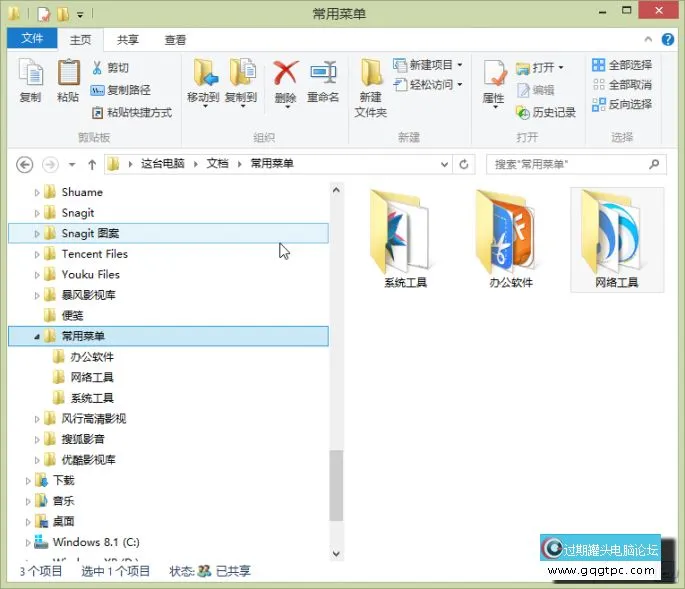This screenshot has width=685, height=589.
Task: Click the Edit (编辑) ribbon item
Action: [x=536, y=90]
